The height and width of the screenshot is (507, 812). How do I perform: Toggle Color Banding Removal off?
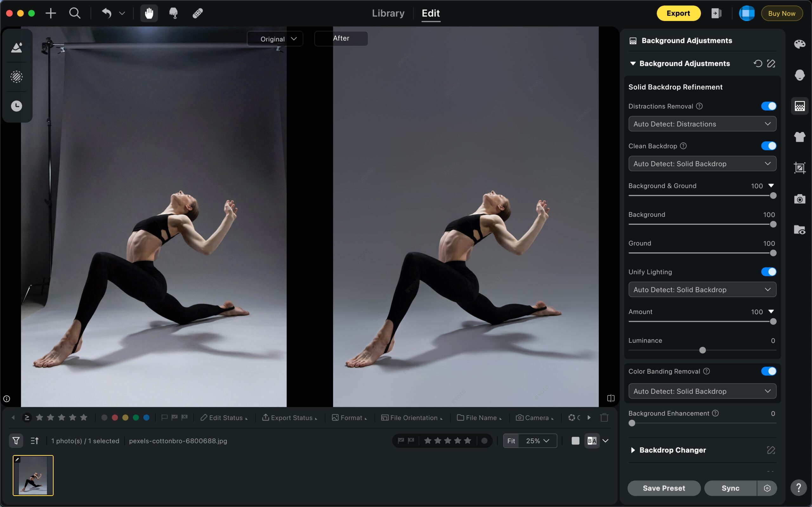769,371
